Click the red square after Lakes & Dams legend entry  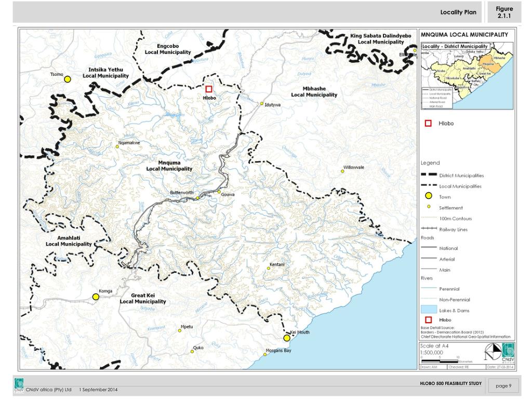tap(428, 320)
